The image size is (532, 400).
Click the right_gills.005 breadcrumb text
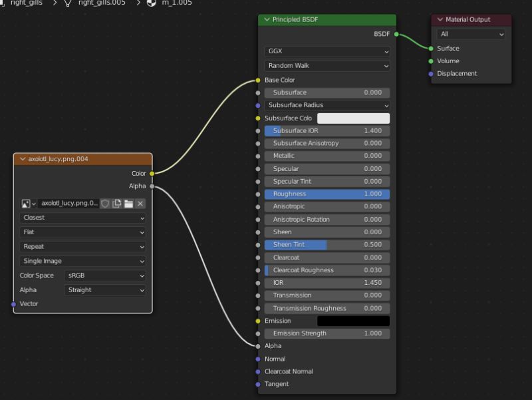coord(102,3)
